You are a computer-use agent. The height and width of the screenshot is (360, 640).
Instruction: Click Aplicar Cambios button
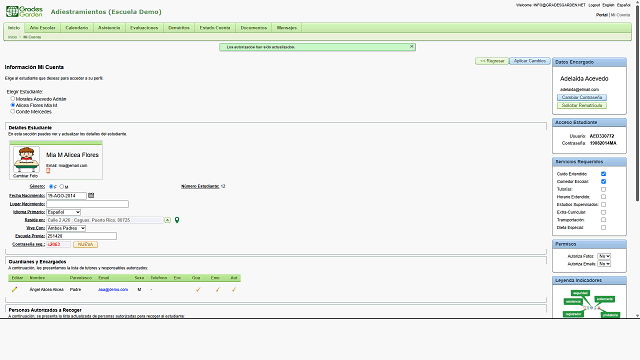[530, 61]
